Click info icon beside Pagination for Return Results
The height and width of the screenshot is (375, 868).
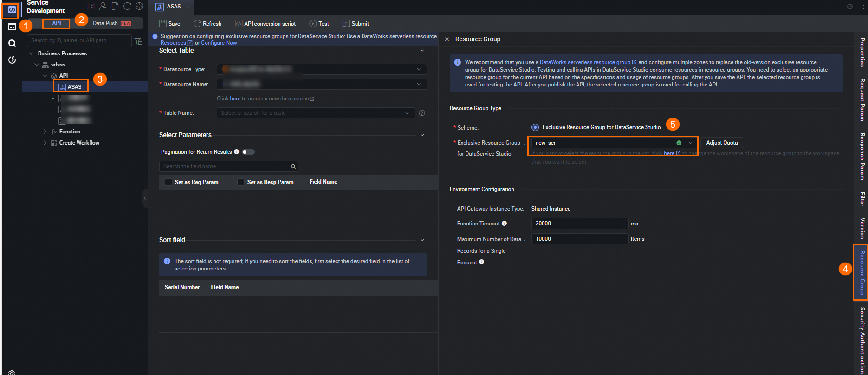click(x=237, y=152)
